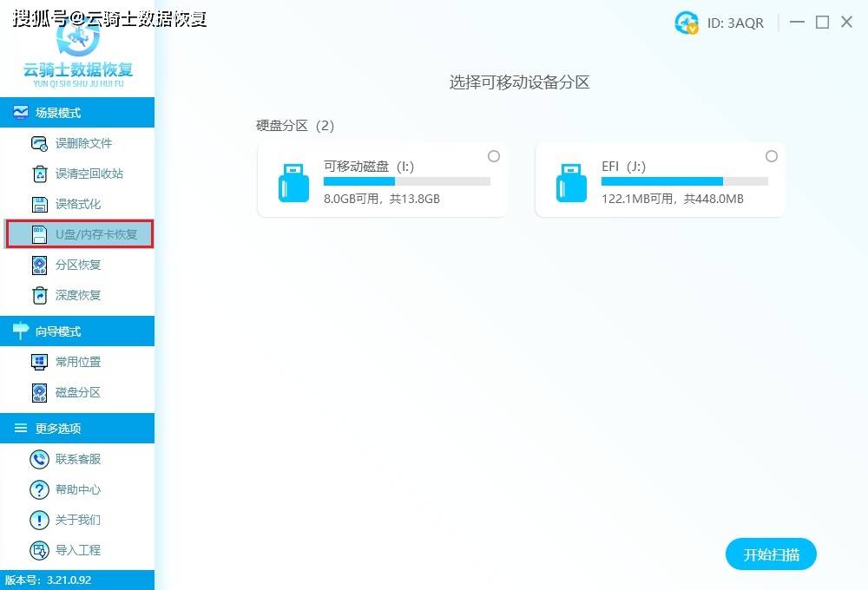Click the 向导模式 signpost icon
The width and height of the screenshot is (868, 590).
tap(21, 331)
